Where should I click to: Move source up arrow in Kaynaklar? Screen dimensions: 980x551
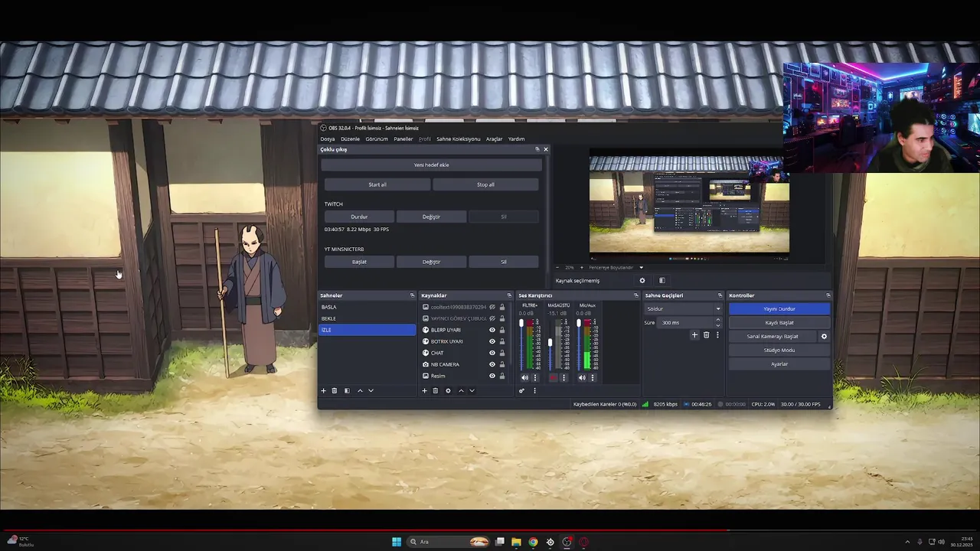pos(461,391)
